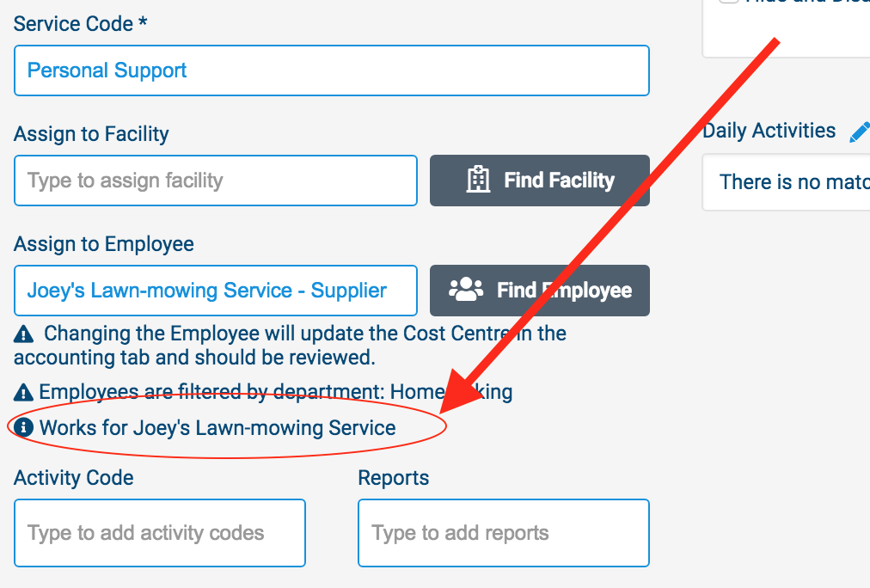The width and height of the screenshot is (870, 588).
Task: Click into the Type to add reports box
Action: (503, 533)
